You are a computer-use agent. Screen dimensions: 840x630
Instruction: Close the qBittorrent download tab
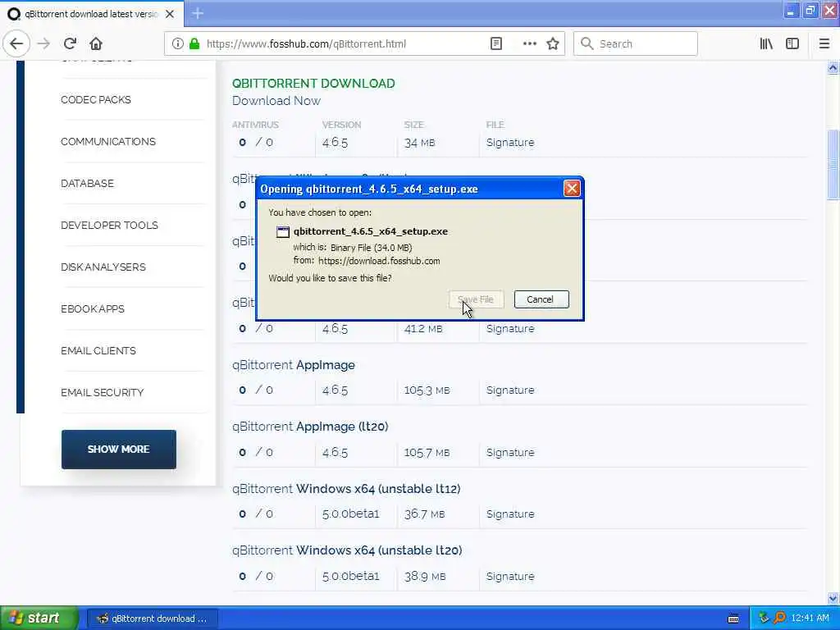(170, 14)
